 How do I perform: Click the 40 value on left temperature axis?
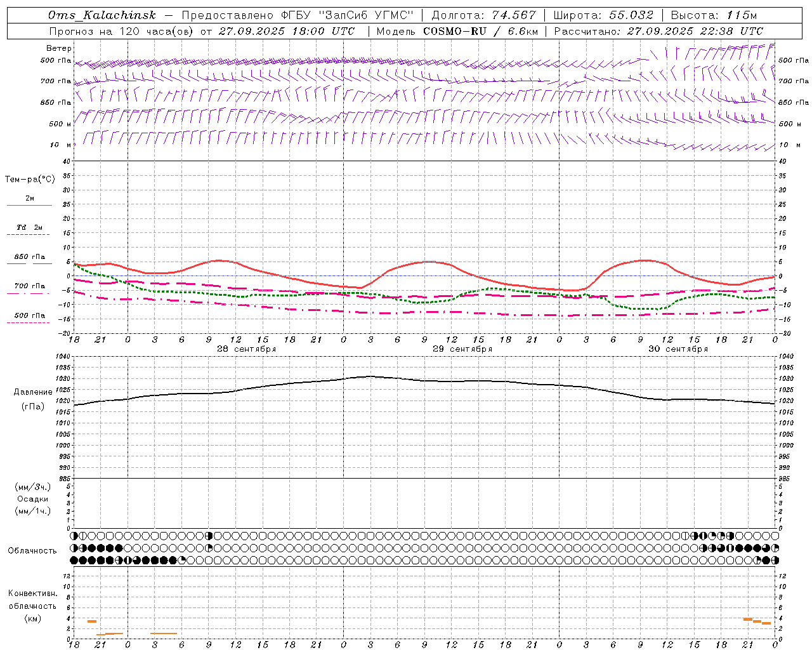pyautogui.click(x=67, y=161)
